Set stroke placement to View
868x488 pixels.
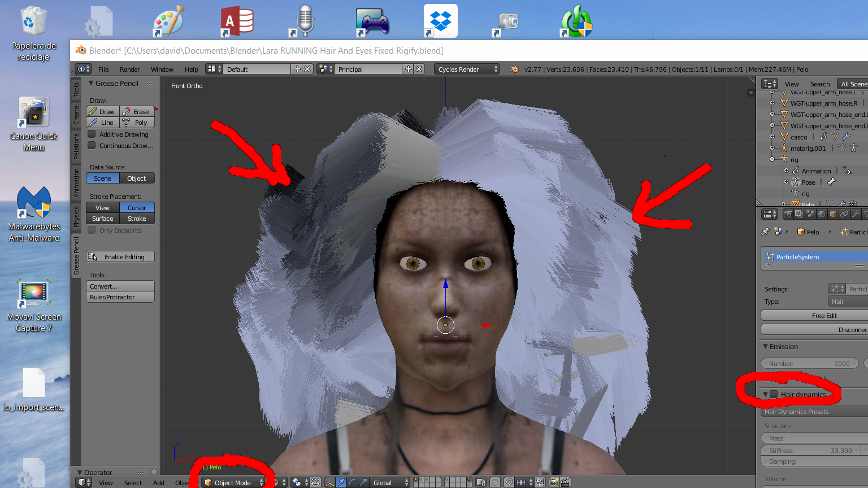point(102,208)
